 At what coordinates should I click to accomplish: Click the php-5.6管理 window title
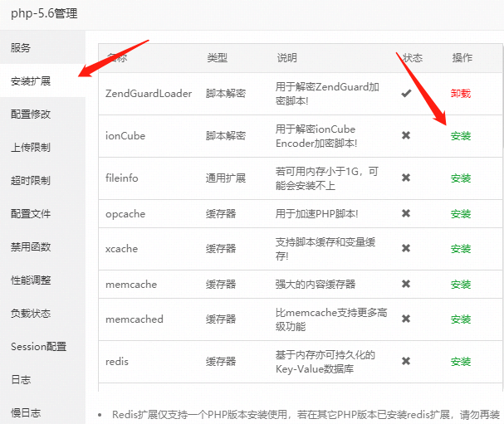click(x=44, y=14)
